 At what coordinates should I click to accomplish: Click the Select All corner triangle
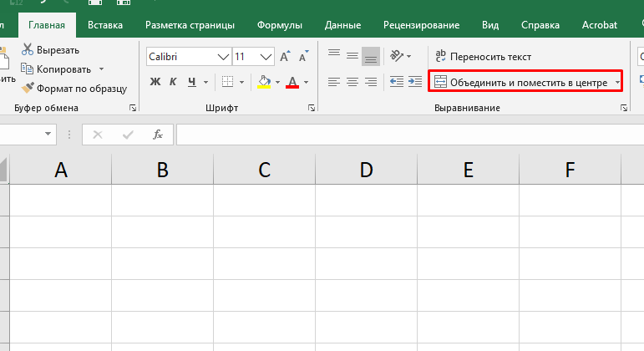click(x=3, y=170)
